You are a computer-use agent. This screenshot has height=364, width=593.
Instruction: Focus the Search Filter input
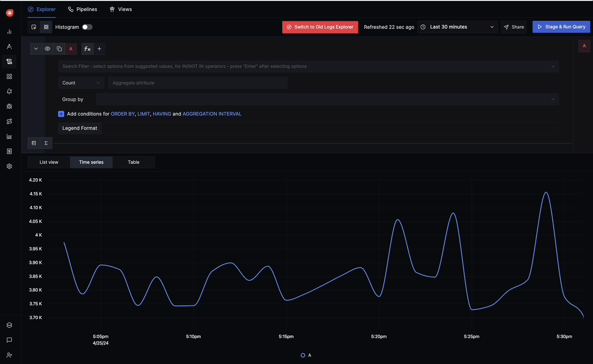(308, 66)
